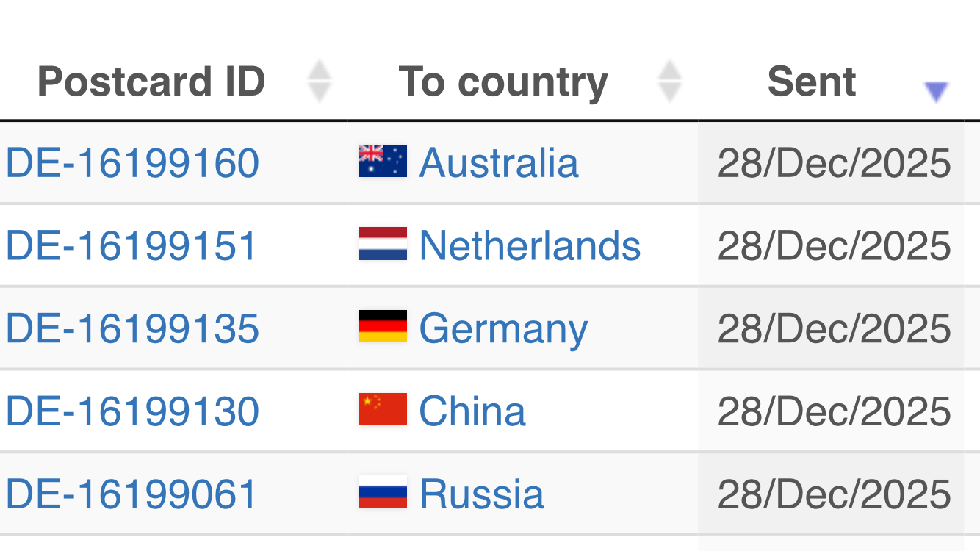This screenshot has width=980, height=551.
Task: Toggle Sent column descending sort arrow
Action: pyautogui.click(x=936, y=91)
